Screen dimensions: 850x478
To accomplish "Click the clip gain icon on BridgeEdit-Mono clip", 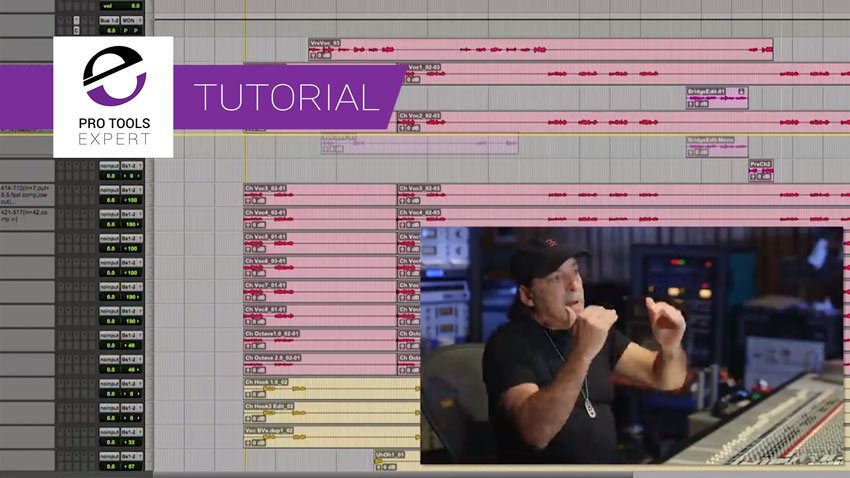I will 691,153.
